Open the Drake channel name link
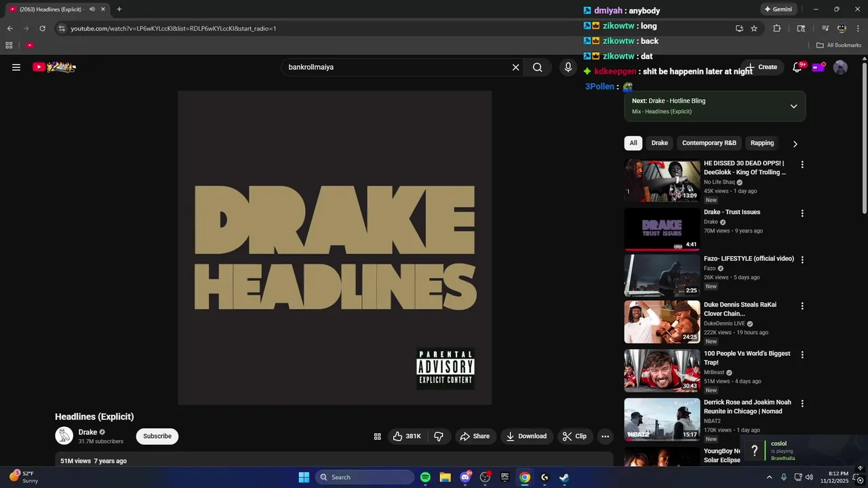868x488 pixels. click(x=87, y=432)
